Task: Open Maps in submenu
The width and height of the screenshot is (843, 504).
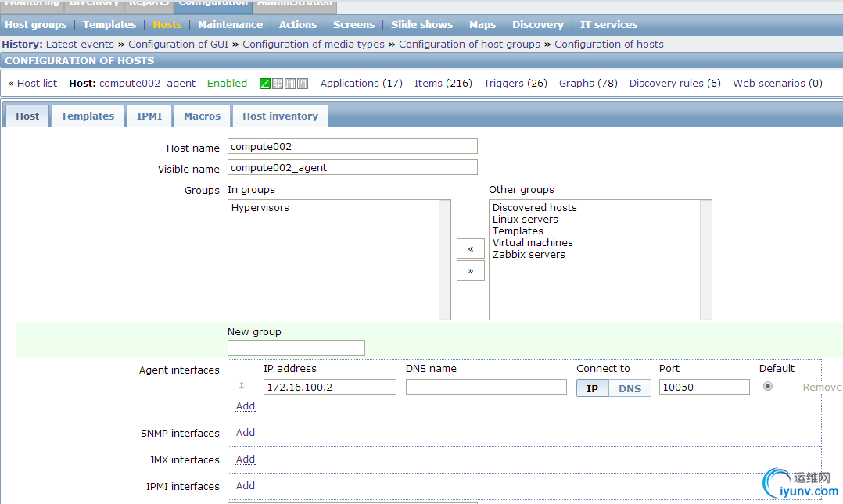Action: 482,25
